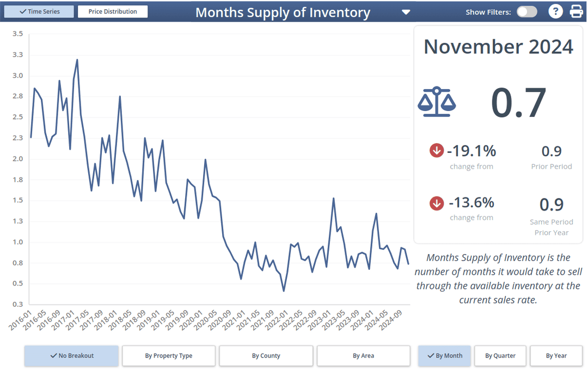This screenshot has width=588, height=371.
Task: Select the Time Series view
Action: coord(39,11)
